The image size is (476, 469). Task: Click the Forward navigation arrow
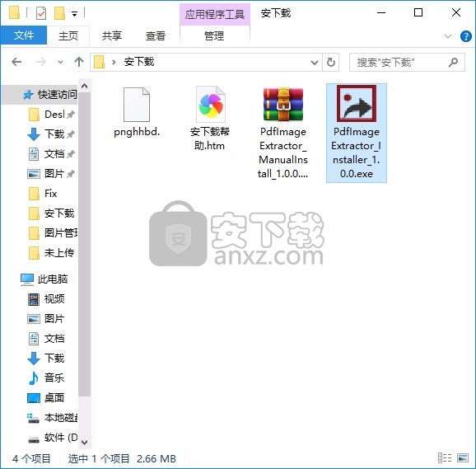[x=40, y=63]
